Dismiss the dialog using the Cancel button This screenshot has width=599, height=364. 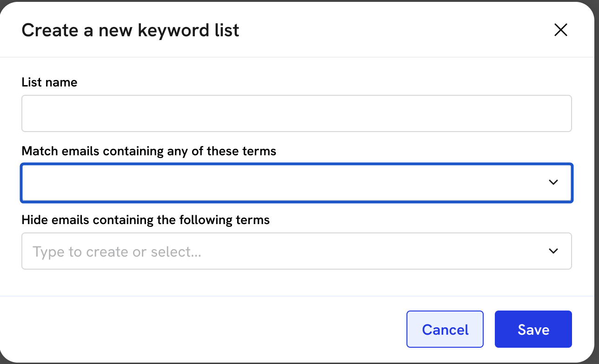tap(445, 330)
